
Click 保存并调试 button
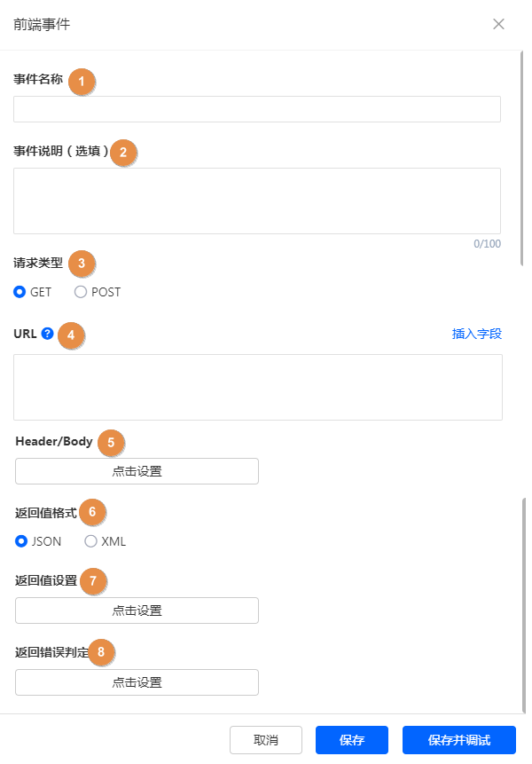pos(458,740)
